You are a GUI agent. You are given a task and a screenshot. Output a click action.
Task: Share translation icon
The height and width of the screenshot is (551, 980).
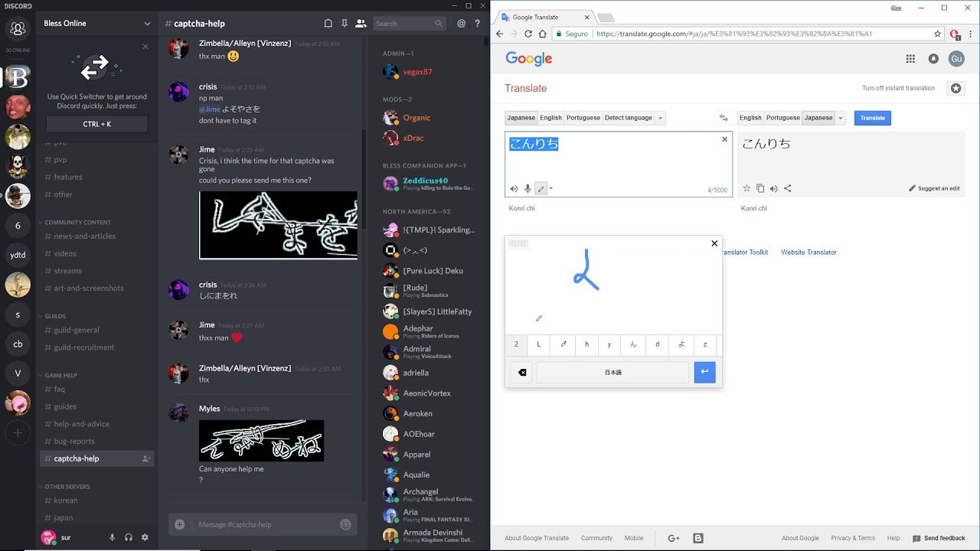pos(787,188)
